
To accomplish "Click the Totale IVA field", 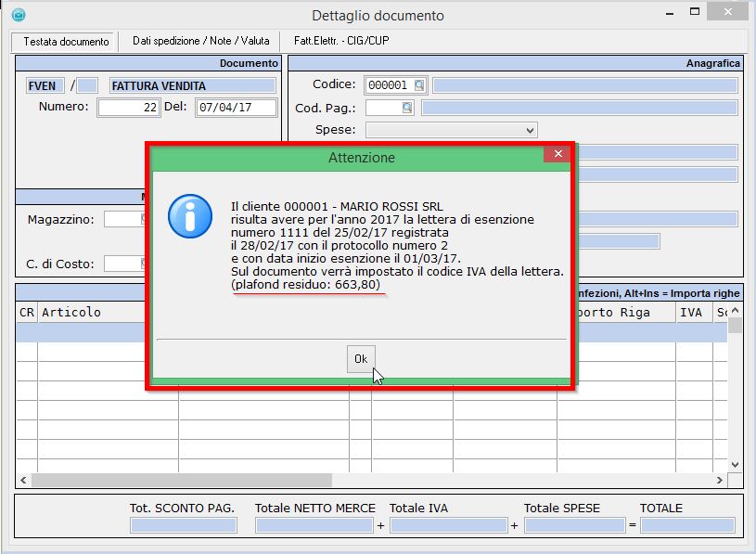I will tap(449, 525).
